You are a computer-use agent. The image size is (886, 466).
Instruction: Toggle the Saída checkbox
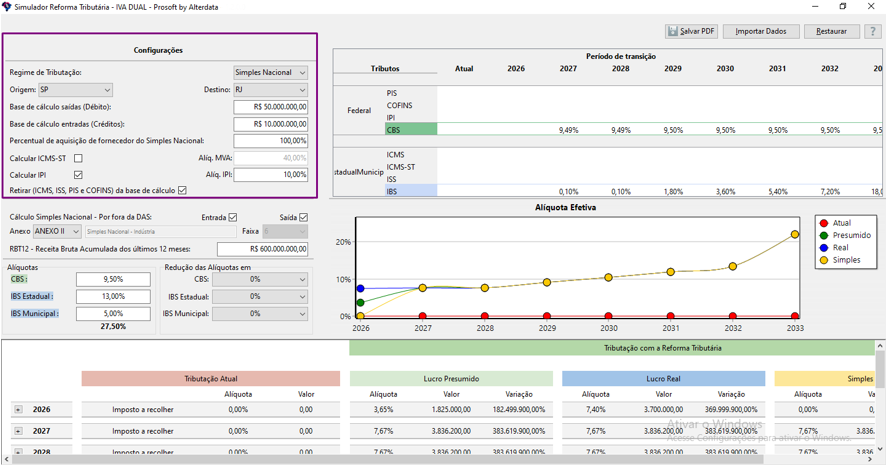click(x=304, y=217)
